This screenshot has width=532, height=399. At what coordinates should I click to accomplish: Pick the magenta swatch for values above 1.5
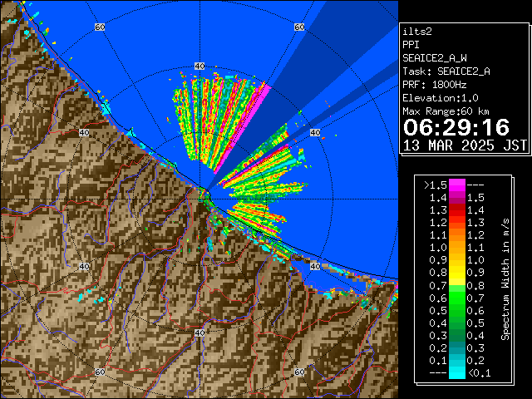pos(457,185)
